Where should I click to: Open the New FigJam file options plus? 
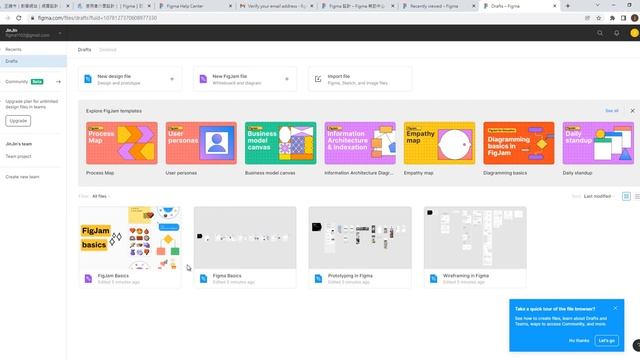point(287,79)
